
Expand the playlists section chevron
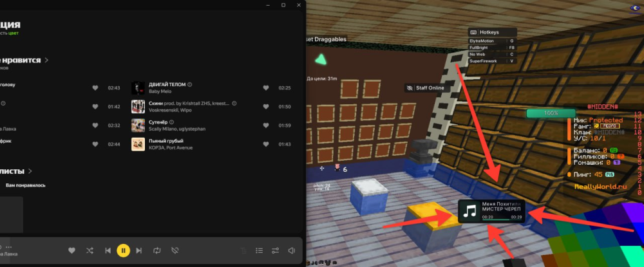pos(30,171)
